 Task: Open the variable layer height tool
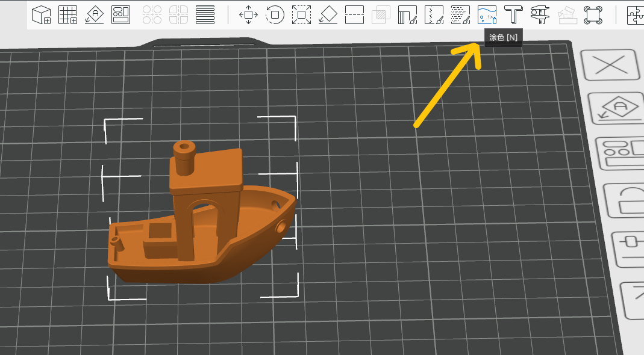coord(205,15)
